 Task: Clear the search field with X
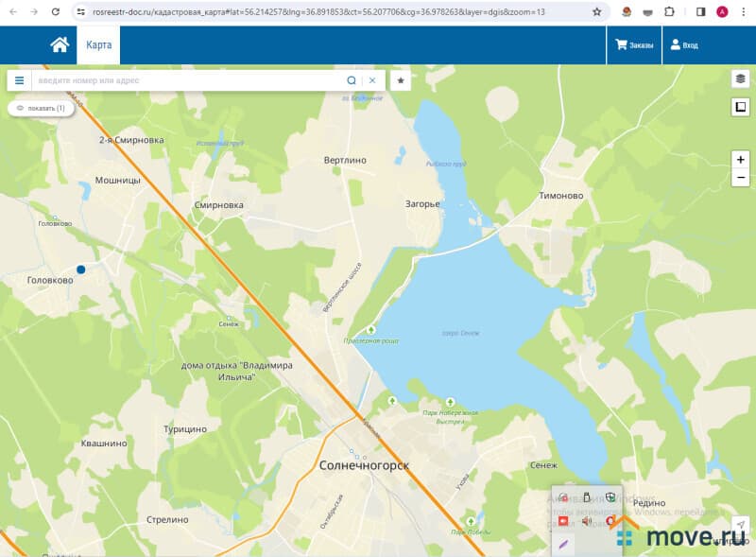(372, 80)
